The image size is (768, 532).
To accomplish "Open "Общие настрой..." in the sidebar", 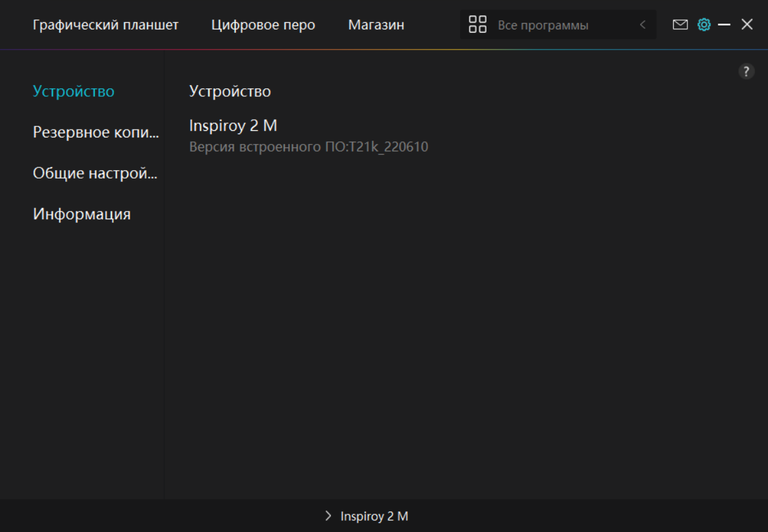I will (95, 173).
